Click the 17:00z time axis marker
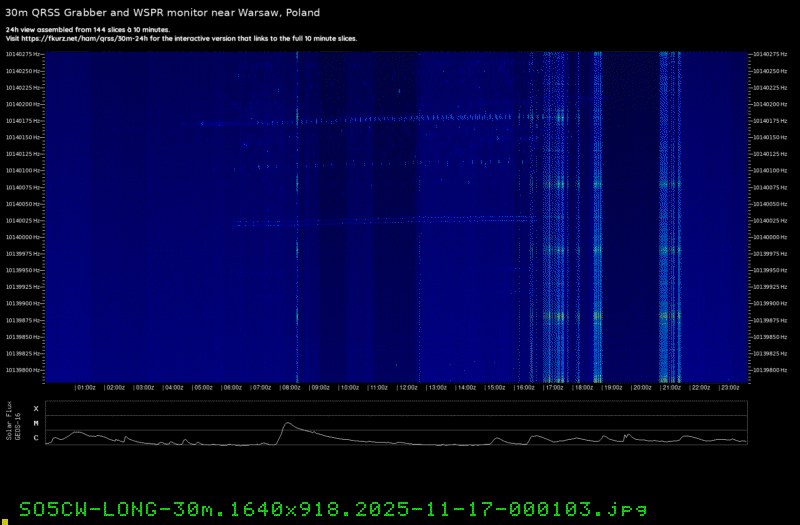 coord(555,387)
